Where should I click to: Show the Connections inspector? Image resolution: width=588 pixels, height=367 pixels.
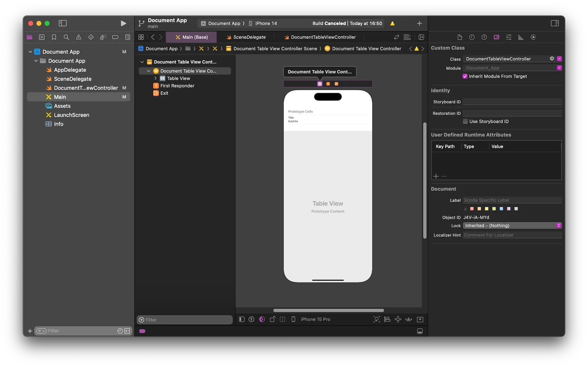tap(533, 37)
